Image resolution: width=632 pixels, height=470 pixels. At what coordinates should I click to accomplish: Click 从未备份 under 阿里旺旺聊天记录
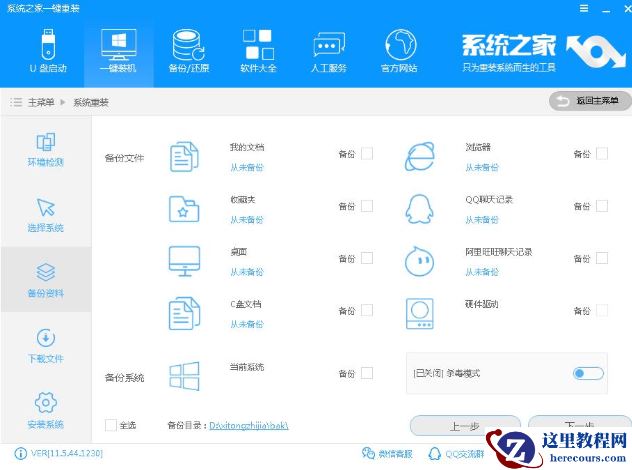(482, 272)
